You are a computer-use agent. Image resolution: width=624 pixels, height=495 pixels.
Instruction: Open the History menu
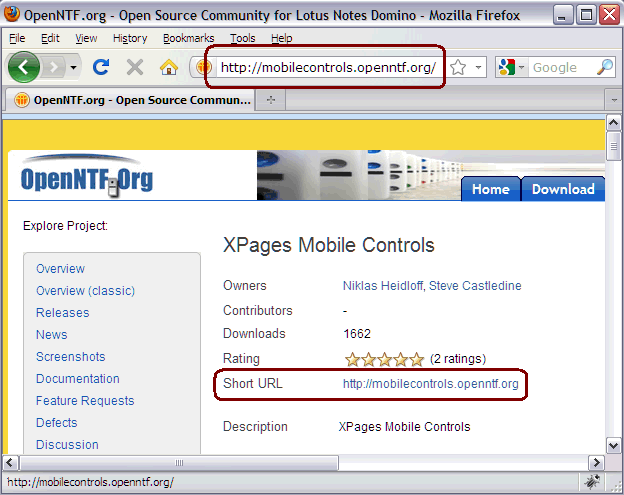coord(130,38)
